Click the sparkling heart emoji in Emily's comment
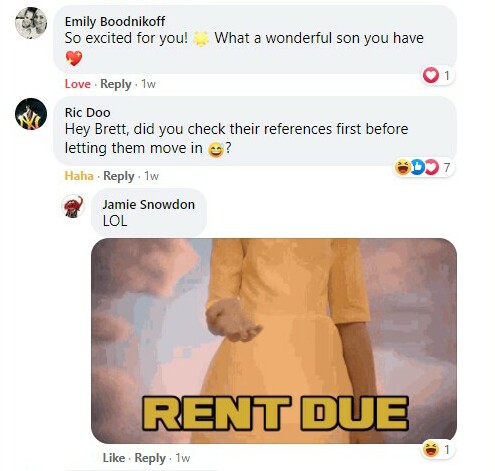 (x=74, y=59)
